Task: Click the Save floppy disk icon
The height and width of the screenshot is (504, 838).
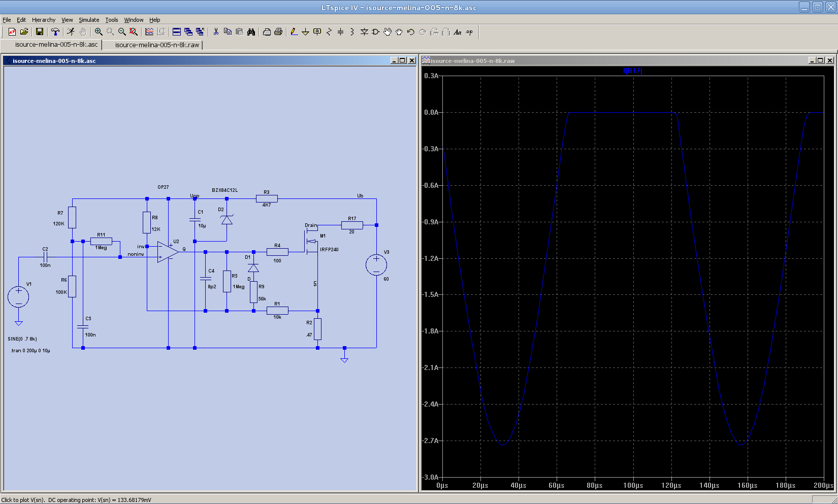Action: click(39, 31)
